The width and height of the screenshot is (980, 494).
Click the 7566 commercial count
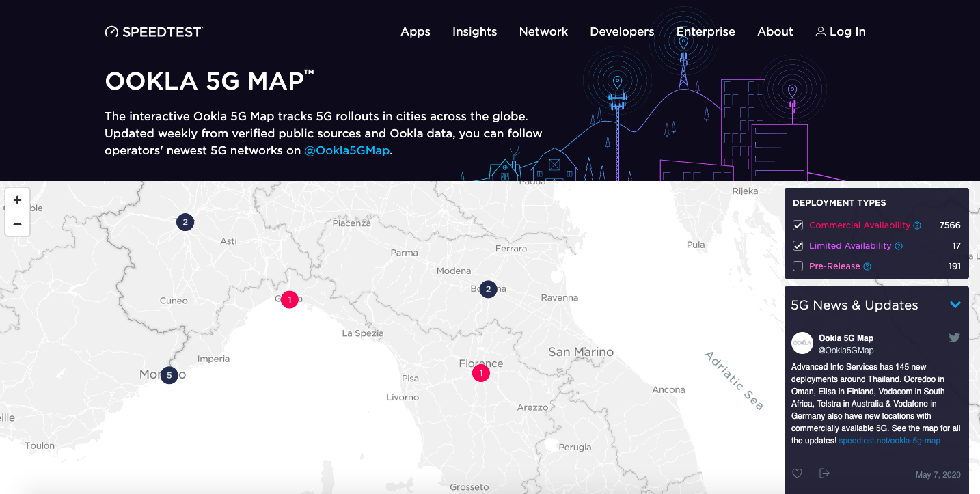coord(950,225)
